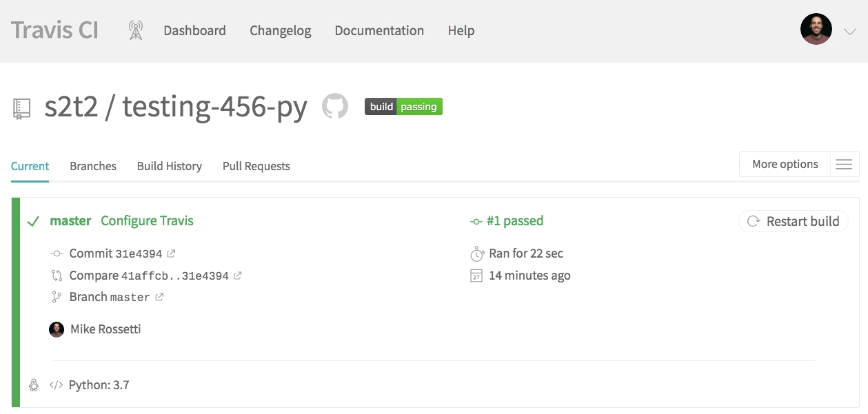Open the Changelog page

[281, 31]
